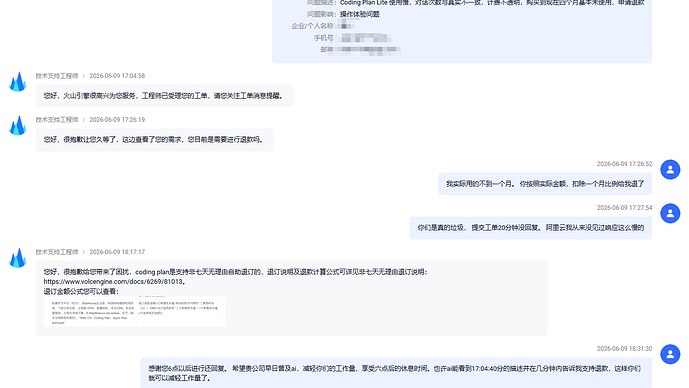Click '技术支持工程师' name at 18:17:17
This screenshot has height=388, width=689.
(x=57, y=252)
